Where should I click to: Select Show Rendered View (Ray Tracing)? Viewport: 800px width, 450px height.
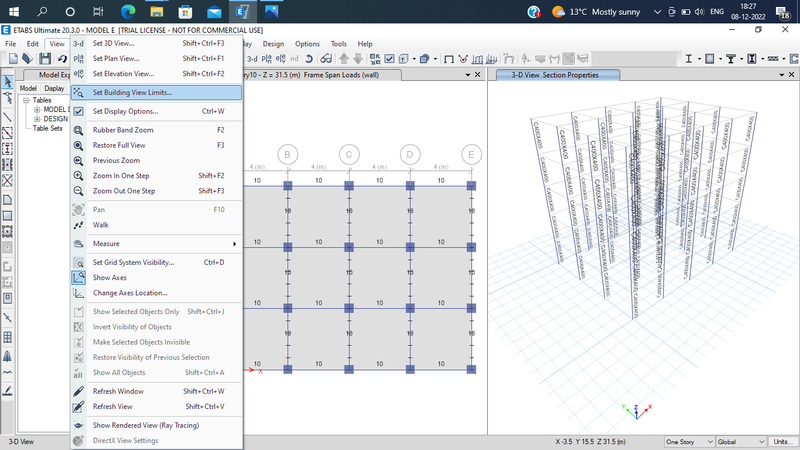pyautogui.click(x=157, y=426)
